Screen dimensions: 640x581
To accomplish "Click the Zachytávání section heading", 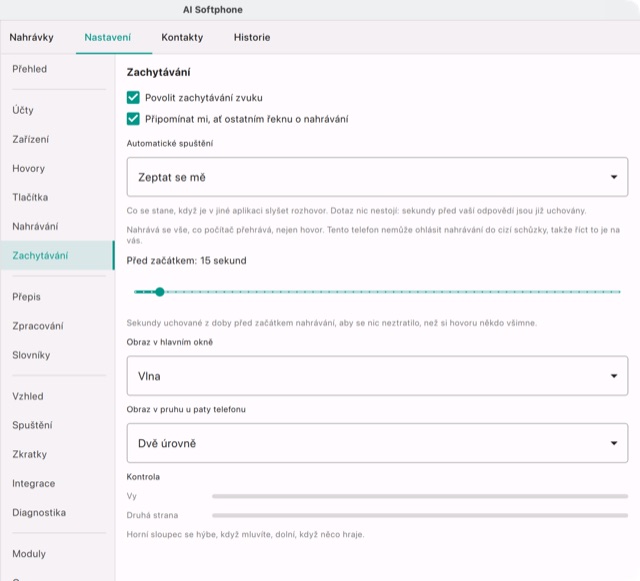I will [158, 72].
